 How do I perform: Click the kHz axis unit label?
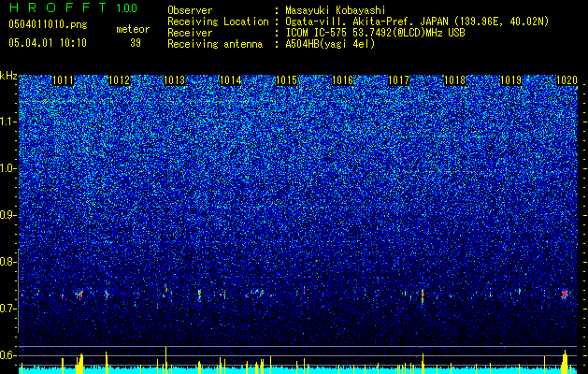[8, 76]
